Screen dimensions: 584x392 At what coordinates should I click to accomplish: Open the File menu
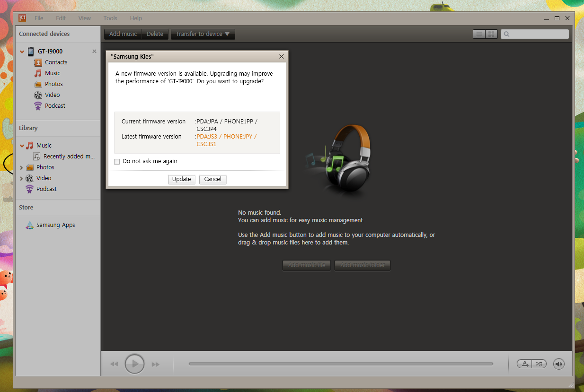[x=39, y=18]
